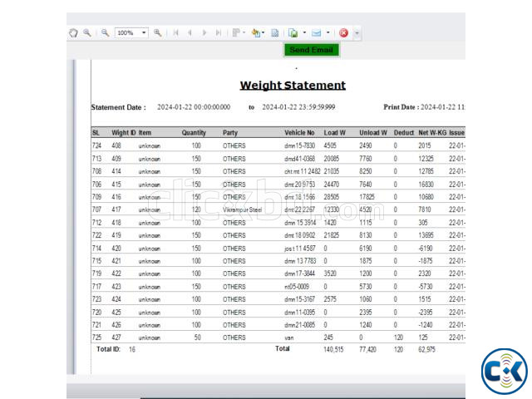
Task: Click the export document save icon
Action: 293,33
